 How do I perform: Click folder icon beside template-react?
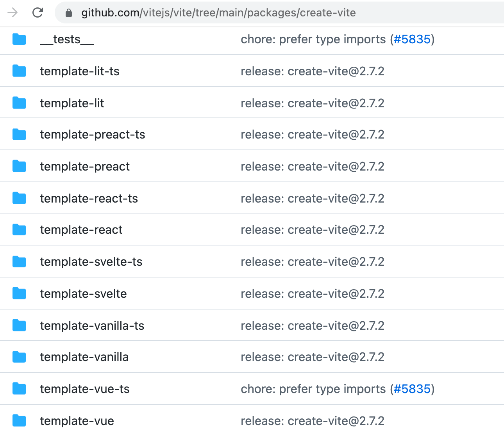click(x=19, y=230)
